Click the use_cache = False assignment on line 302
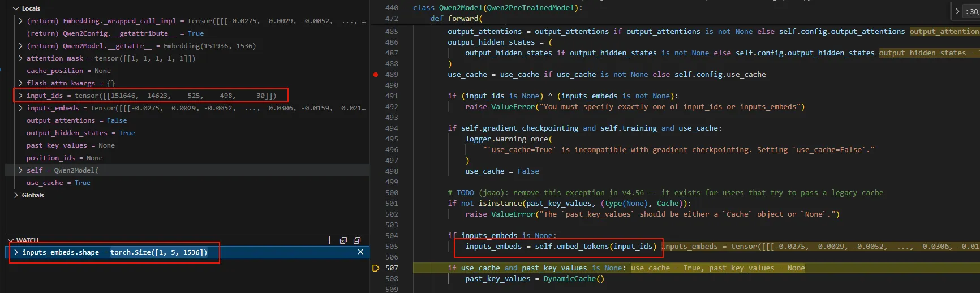The image size is (980, 293). (x=502, y=171)
